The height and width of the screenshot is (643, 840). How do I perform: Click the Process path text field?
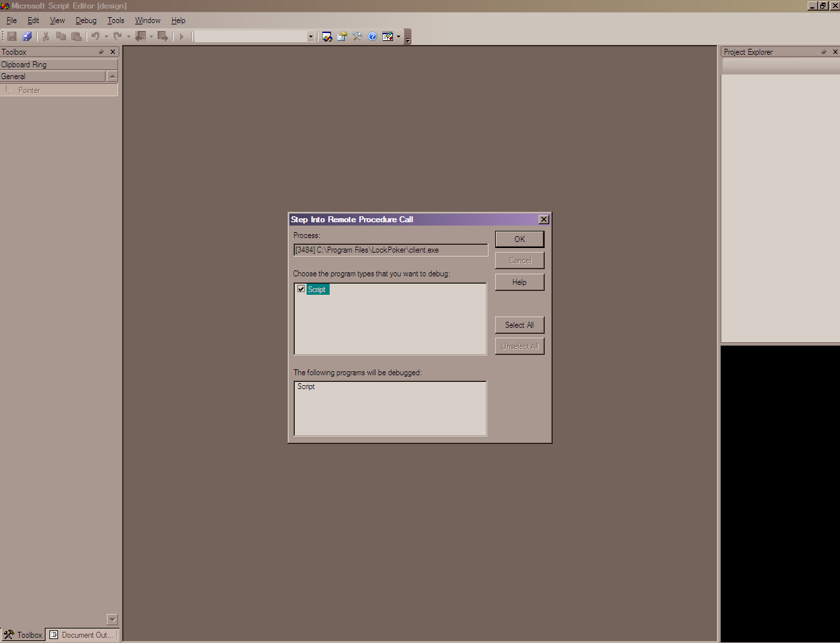(x=390, y=250)
